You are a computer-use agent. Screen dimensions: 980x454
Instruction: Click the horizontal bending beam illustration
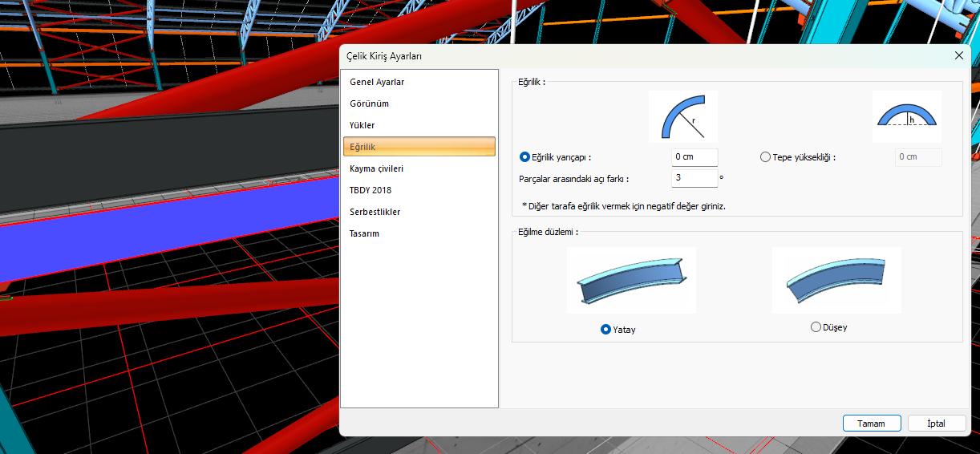[x=631, y=280]
